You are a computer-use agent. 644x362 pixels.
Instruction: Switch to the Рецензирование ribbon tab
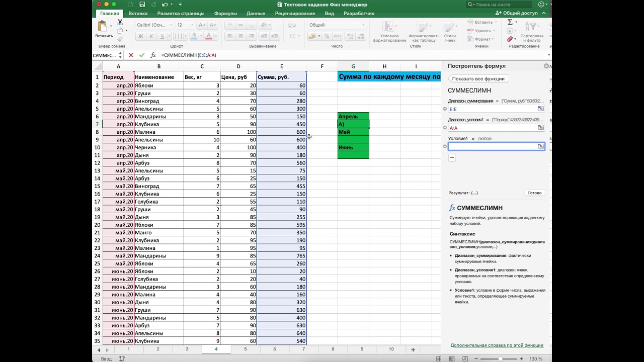295,14
